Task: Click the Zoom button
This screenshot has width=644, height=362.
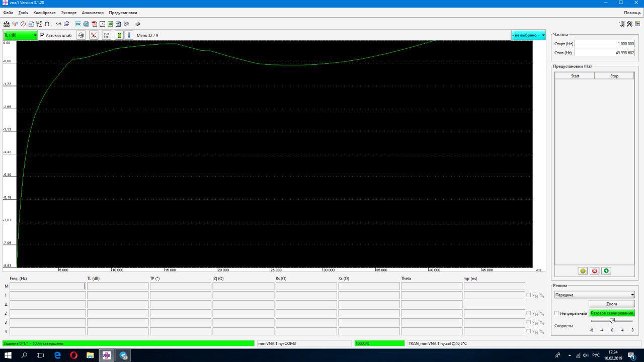Action: coord(611,304)
